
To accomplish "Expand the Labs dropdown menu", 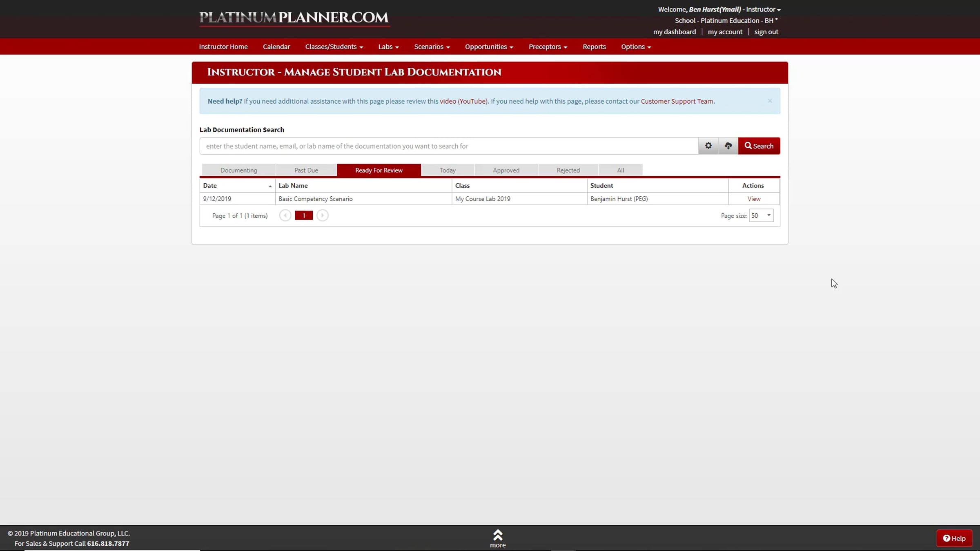I will click(x=388, y=47).
